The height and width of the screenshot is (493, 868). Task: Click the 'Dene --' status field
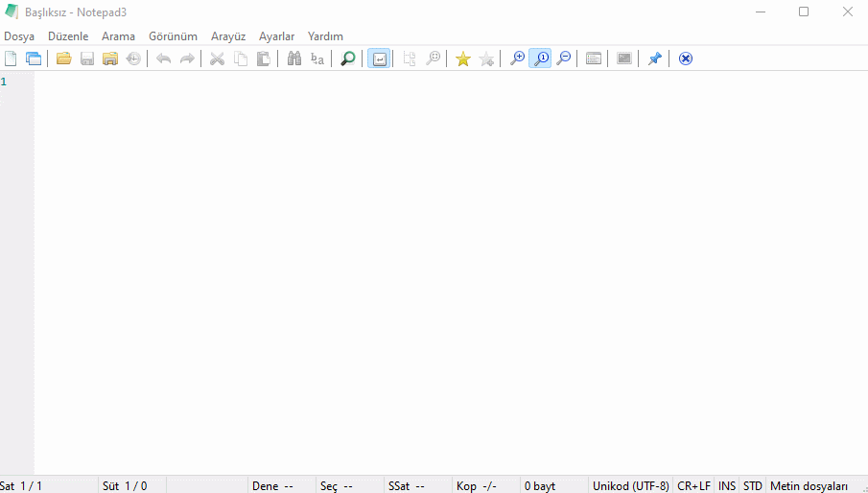[x=282, y=486]
